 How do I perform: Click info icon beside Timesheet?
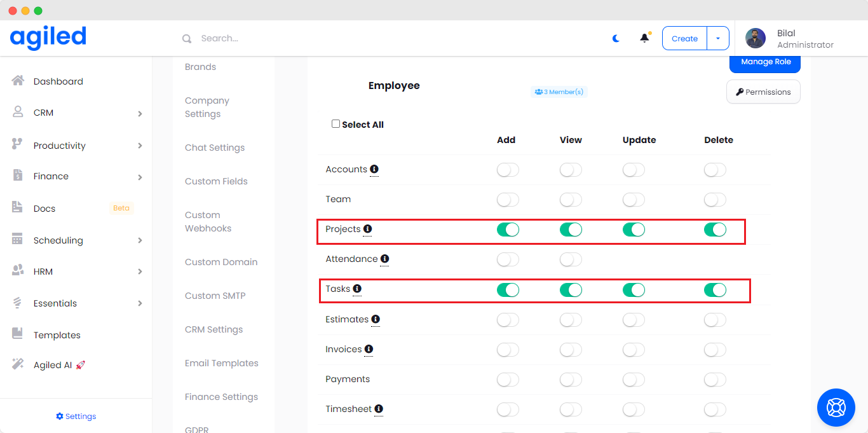point(379,409)
